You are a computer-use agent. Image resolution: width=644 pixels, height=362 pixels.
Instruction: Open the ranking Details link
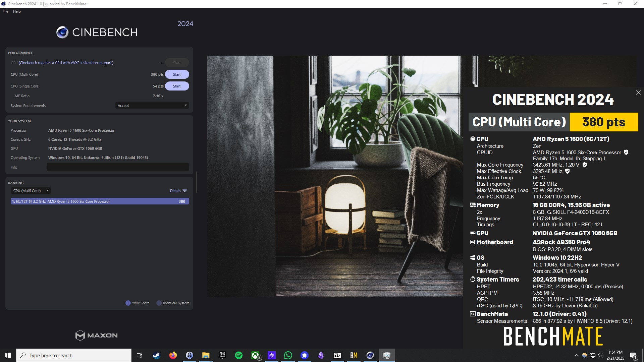[x=175, y=191]
